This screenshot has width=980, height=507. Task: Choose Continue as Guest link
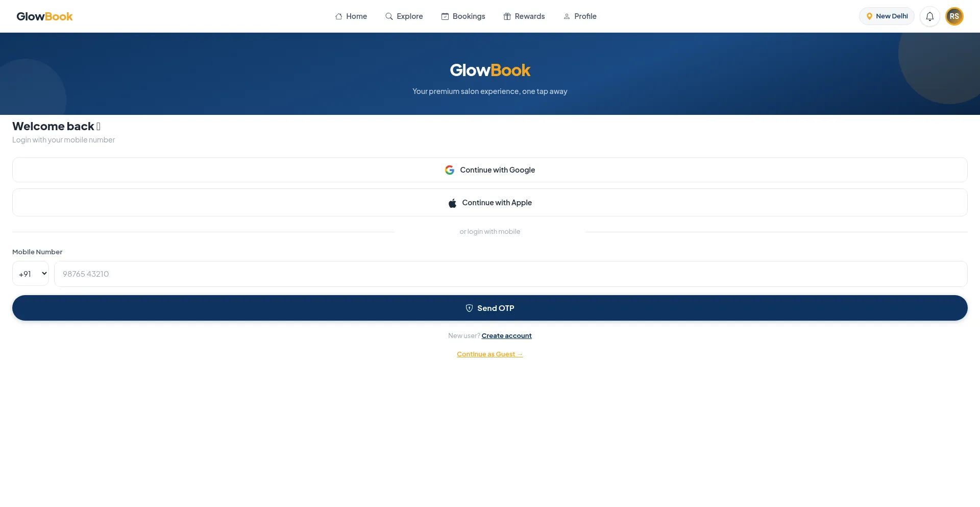(490, 354)
